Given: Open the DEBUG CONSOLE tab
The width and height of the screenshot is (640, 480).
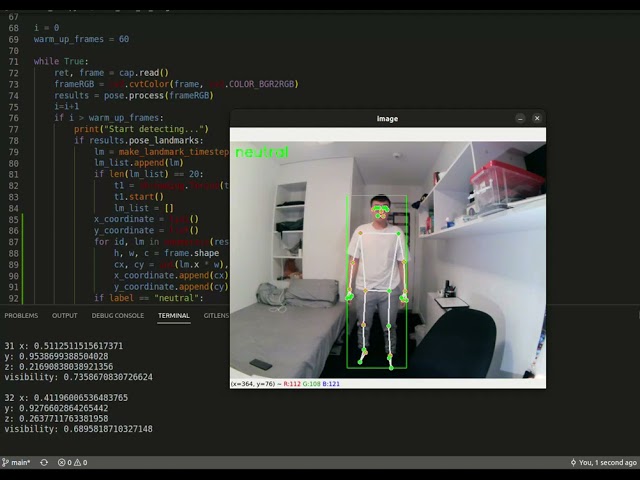Looking at the screenshot, I should tap(118, 316).
